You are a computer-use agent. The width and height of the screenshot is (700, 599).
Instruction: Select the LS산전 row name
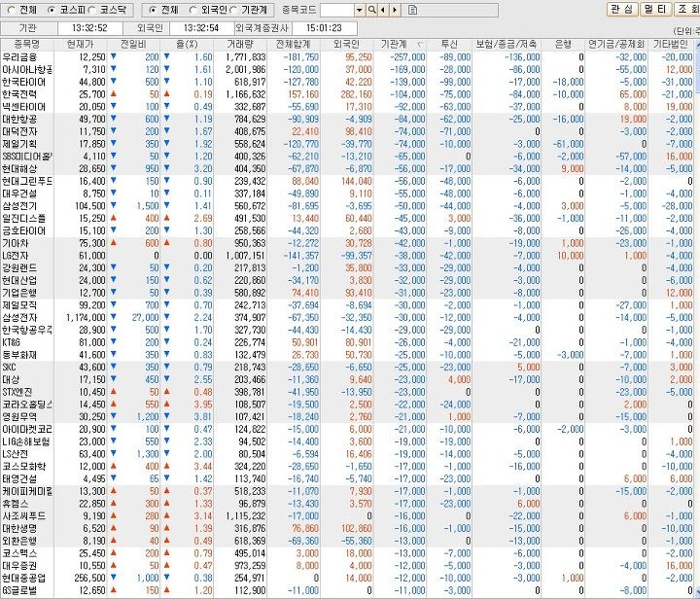(x=16, y=454)
